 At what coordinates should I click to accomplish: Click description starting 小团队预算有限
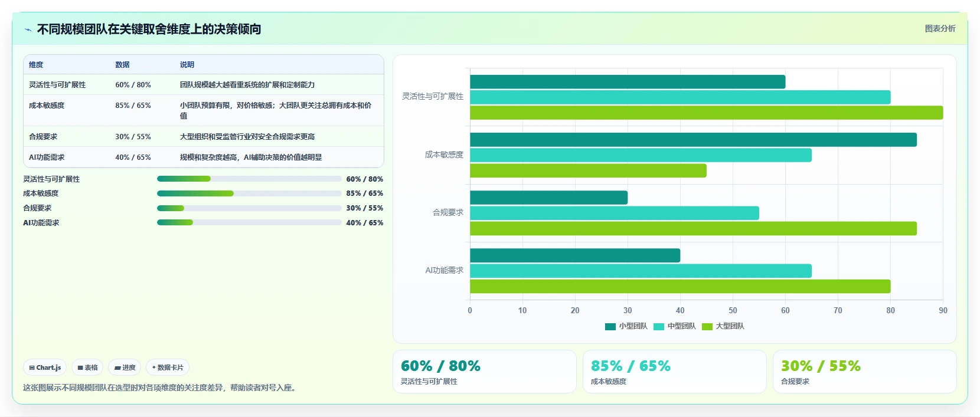point(276,110)
